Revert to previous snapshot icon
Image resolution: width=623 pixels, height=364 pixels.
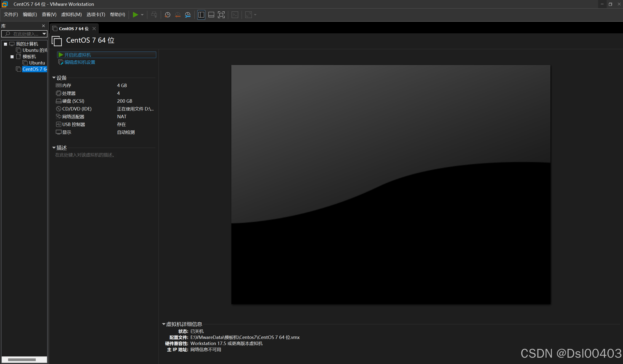[x=178, y=15]
